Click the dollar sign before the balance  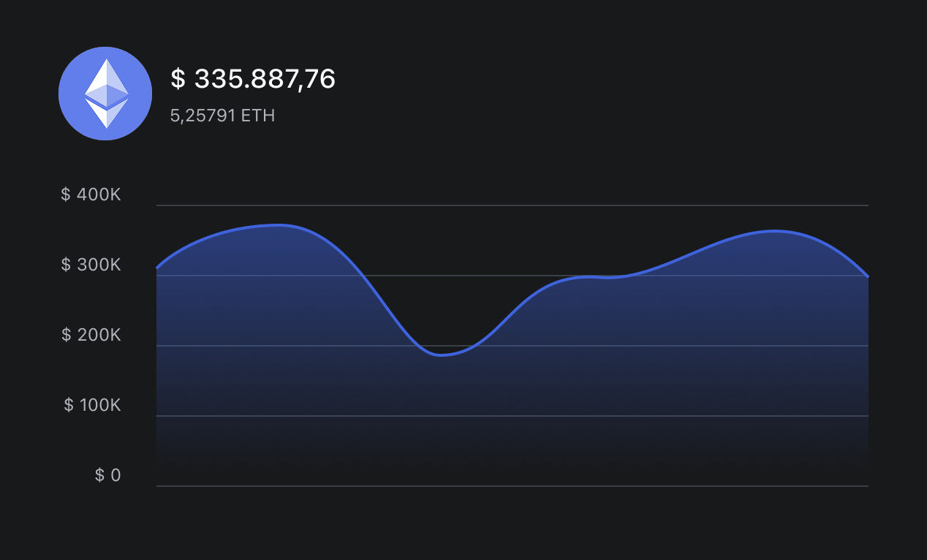(x=177, y=79)
